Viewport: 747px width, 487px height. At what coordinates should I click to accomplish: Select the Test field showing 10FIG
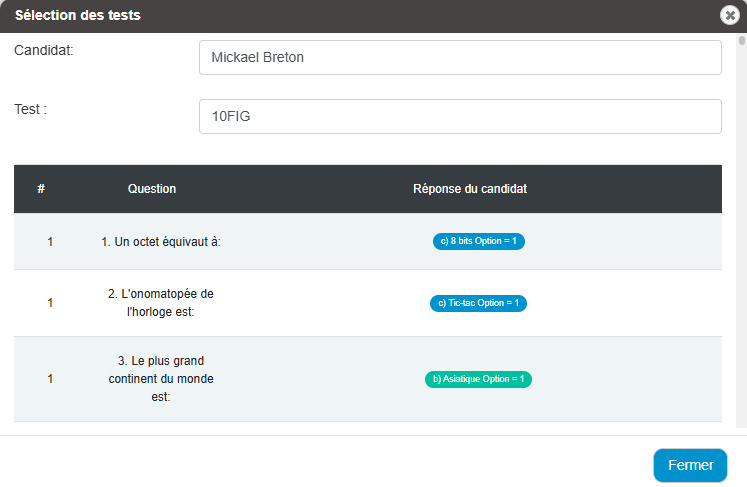(460, 117)
